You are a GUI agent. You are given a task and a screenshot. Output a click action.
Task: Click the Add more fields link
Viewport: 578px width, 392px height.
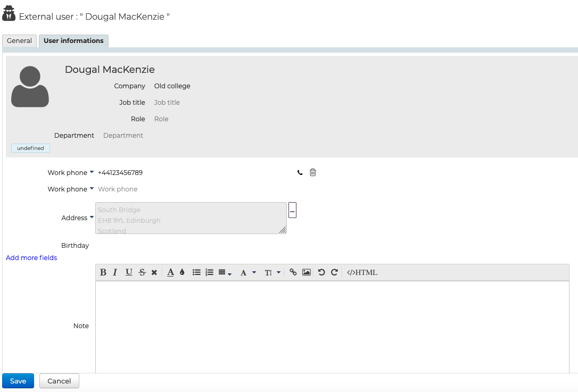tap(31, 258)
